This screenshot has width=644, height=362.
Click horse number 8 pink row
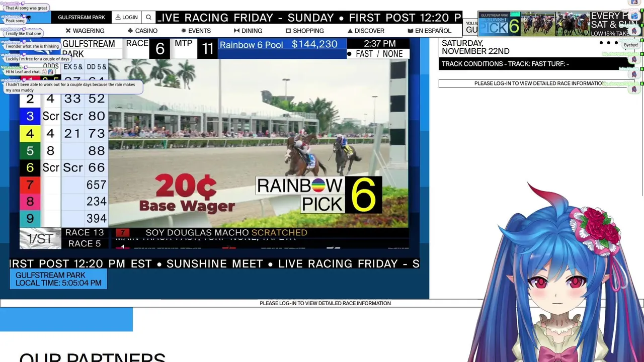click(30, 201)
